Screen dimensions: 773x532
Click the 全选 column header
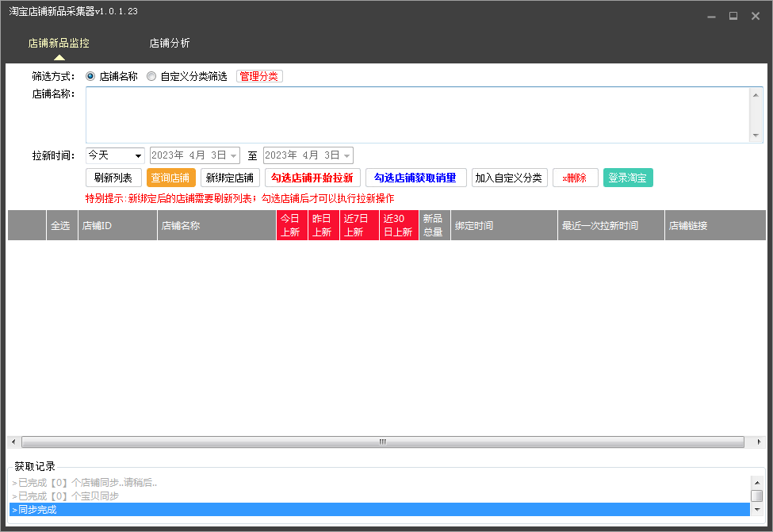61,225
